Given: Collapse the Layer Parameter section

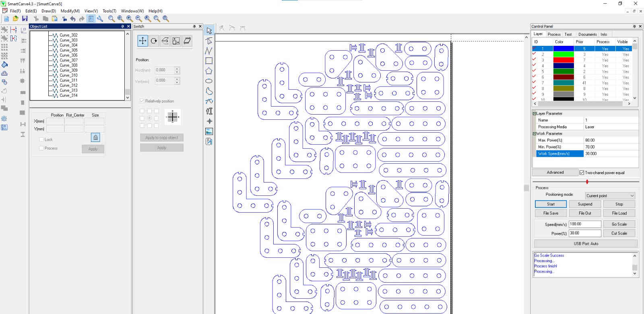Looking at the screenshot, I should [535, 114].
